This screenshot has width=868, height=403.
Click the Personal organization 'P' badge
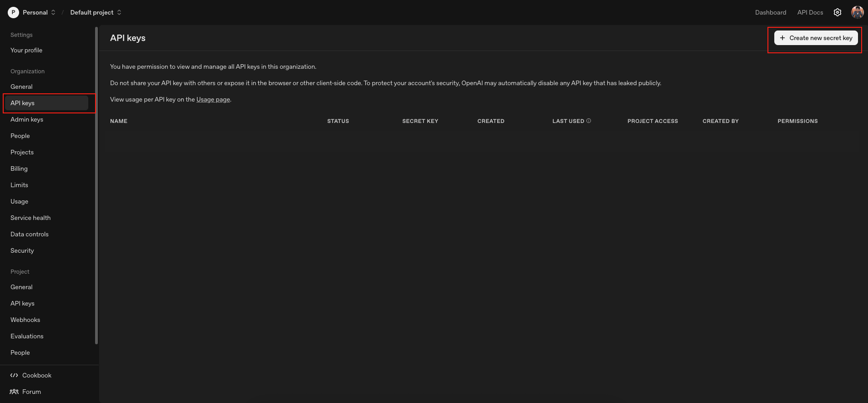click(x=13, y=12)
